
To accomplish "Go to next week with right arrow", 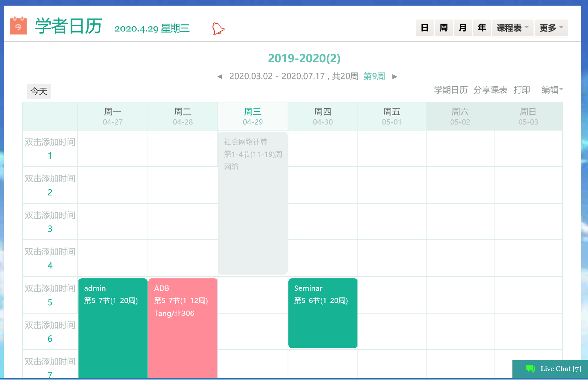I will tap(395, 77).
